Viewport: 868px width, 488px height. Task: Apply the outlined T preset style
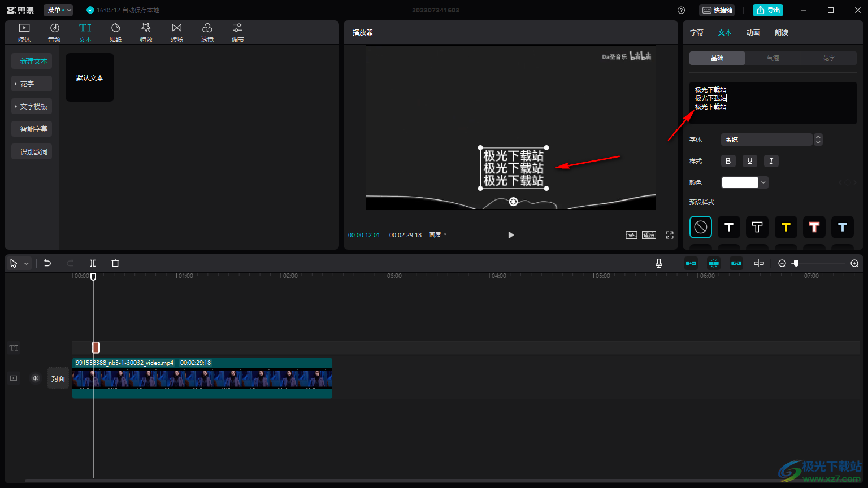pyautogui.click(x=757, y=227)
